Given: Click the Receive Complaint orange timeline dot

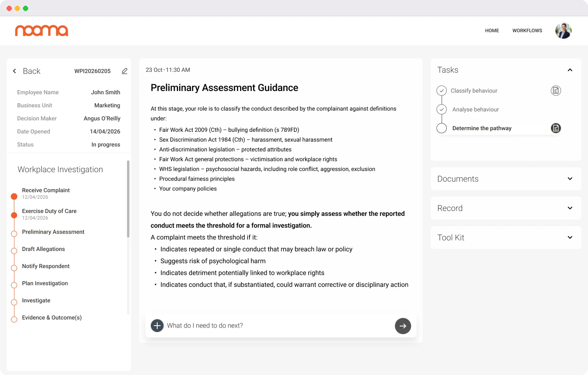Looking at the screenshot, I should (14, 196).
